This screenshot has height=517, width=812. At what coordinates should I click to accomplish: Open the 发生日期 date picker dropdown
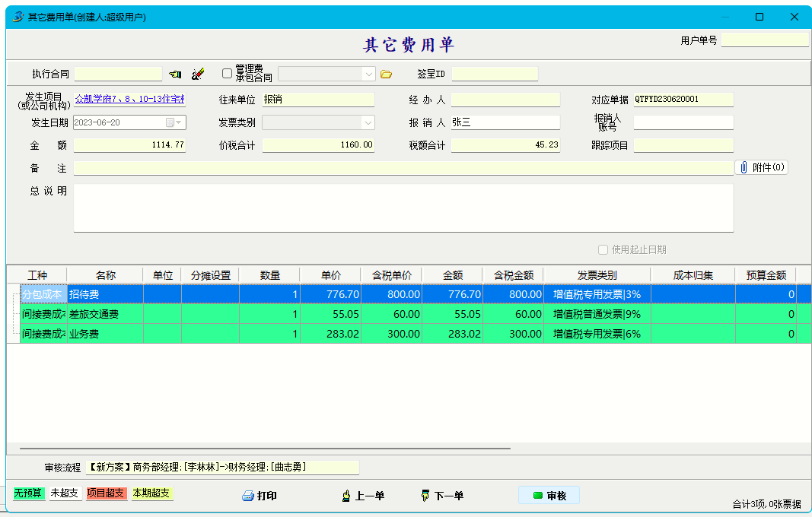coord(178,122)
